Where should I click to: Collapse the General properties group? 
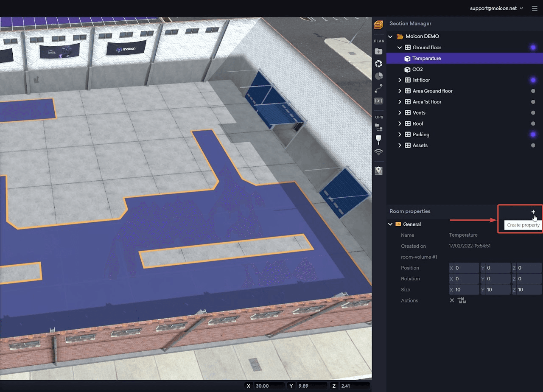(390, 224)
